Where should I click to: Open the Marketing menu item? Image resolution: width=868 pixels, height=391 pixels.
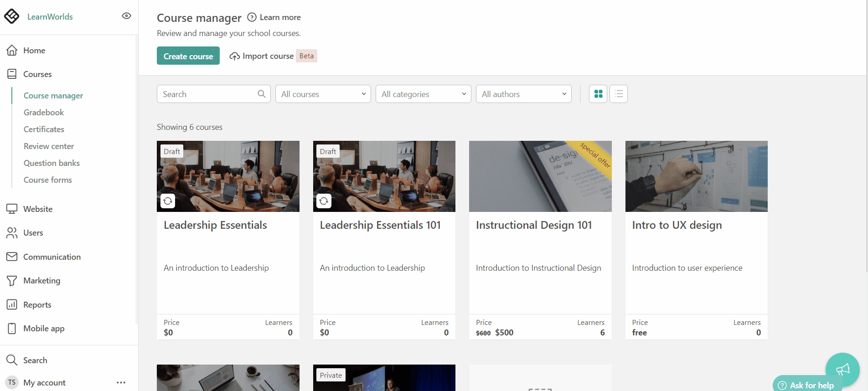tap(42, 281)
